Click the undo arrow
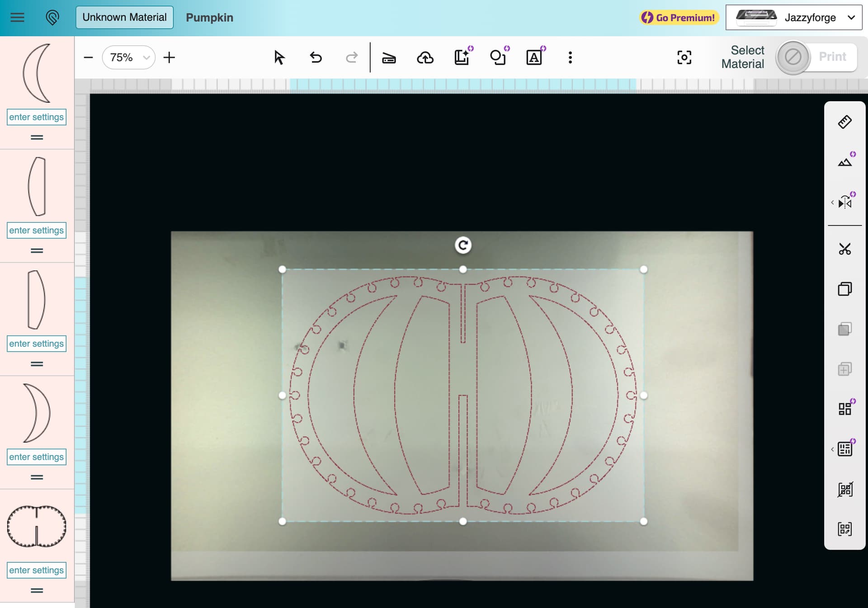Image resolution: width=868 pixels, height=608 pixels. point(316,57)
